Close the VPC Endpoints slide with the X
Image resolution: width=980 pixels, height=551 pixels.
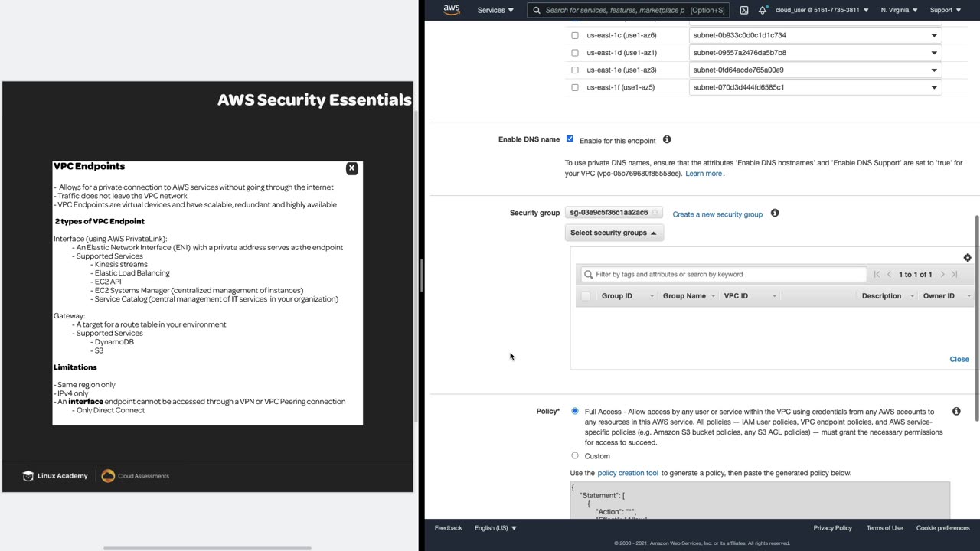pyautogui.click(x=351, y=168)
